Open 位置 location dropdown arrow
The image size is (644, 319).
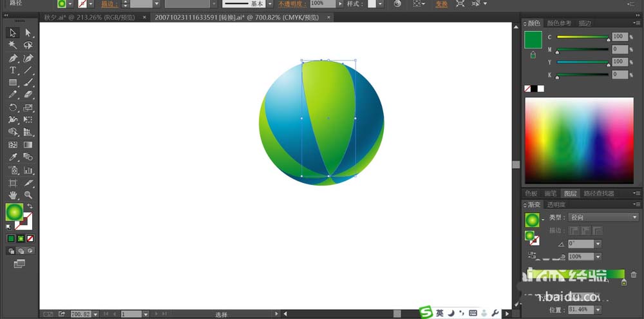click(598, 309)
